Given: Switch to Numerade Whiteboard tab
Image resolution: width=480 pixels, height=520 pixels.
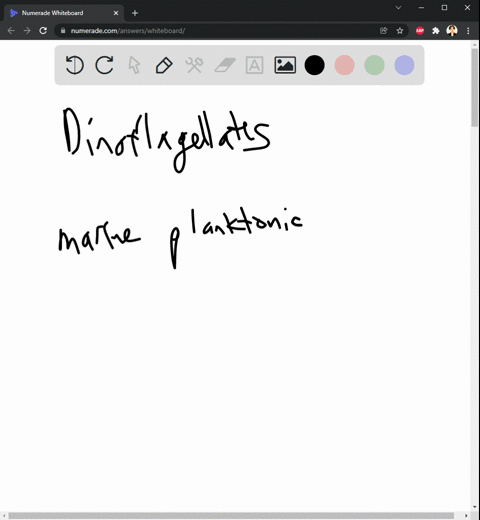Looking at the screenshot, I should click(64, 13).
